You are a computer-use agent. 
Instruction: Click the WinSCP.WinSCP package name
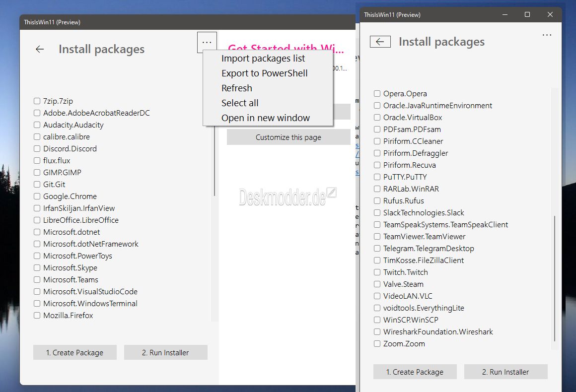pyautogui.click(x=411, y=320)
